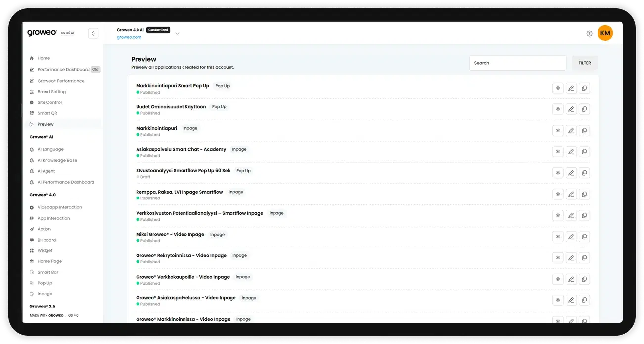The image size is (644, 344).
Task: Preview Sivustoanalyysi Smartflow Pop Up 60 Sek
Action: 558,173
